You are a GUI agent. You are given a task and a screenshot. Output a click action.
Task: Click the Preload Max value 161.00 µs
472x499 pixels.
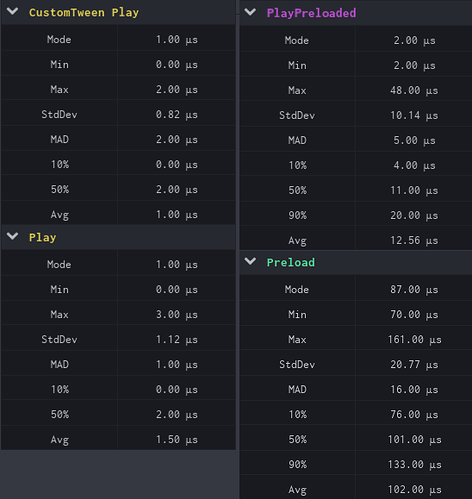[x=414, y=339]
